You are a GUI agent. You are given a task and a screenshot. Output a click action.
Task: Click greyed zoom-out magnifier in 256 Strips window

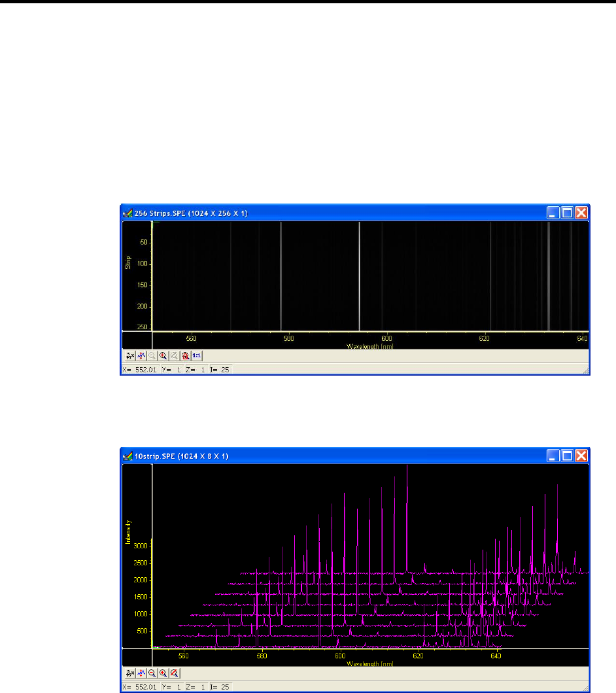(152, 356)
